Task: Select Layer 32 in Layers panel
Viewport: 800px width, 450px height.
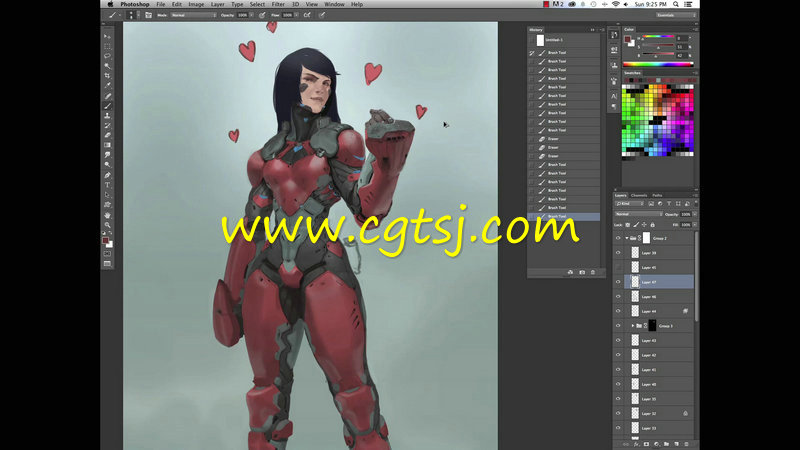Action: tap(654, 414)
